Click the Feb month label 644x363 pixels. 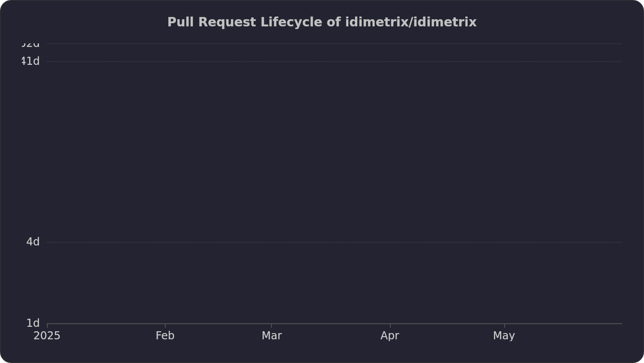pyautogui.click(x=165, y=336)
